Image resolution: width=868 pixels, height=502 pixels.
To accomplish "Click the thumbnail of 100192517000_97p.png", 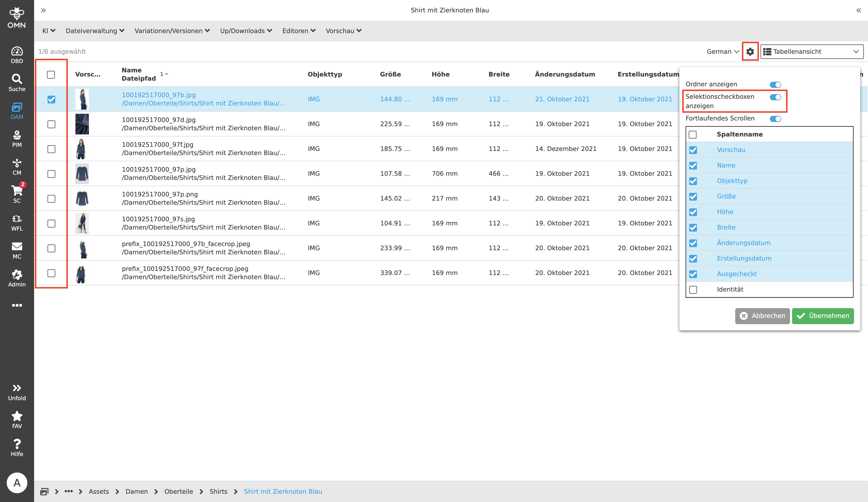I will tap(82, 198).
